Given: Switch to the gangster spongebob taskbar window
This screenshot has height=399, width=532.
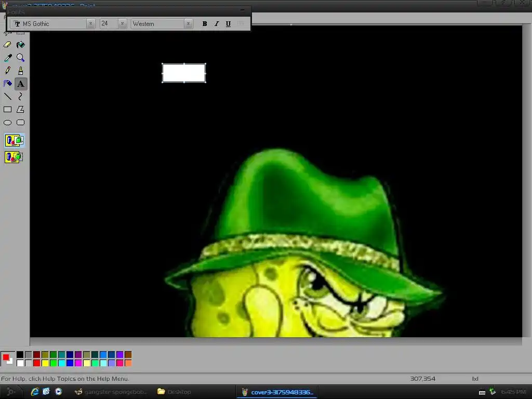Looking at the screenshot, I should 111,392.
